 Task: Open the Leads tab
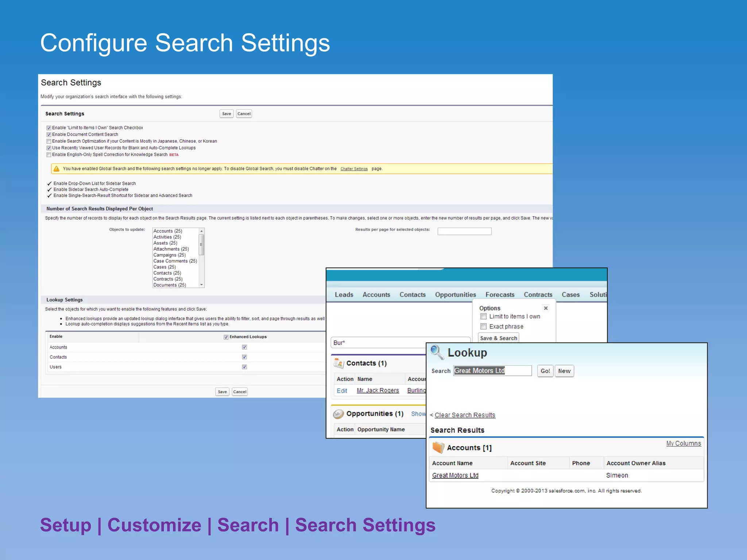(x=344, y=295)
